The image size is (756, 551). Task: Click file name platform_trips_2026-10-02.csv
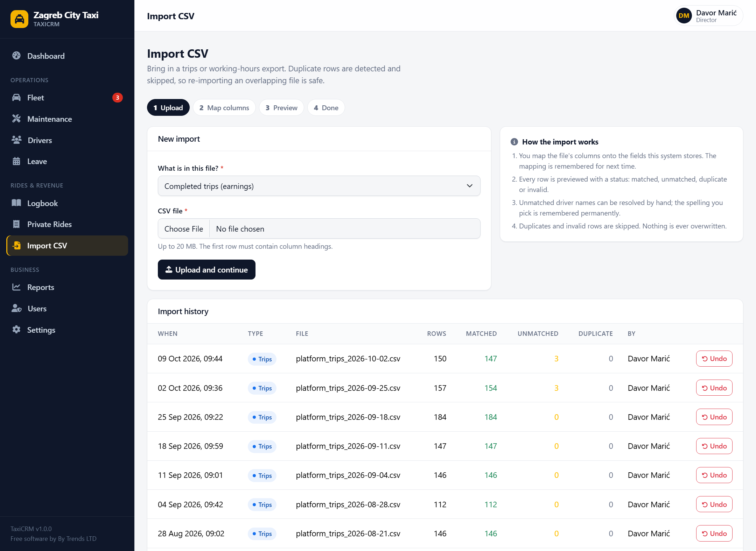coord(348,359)
